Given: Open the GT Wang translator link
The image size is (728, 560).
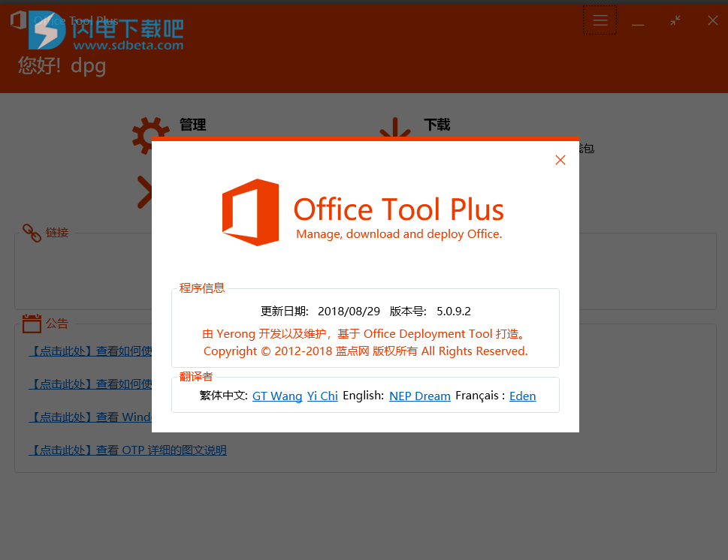Looking at the screenshot, I should pyautogui.click(x=277, y=396).
